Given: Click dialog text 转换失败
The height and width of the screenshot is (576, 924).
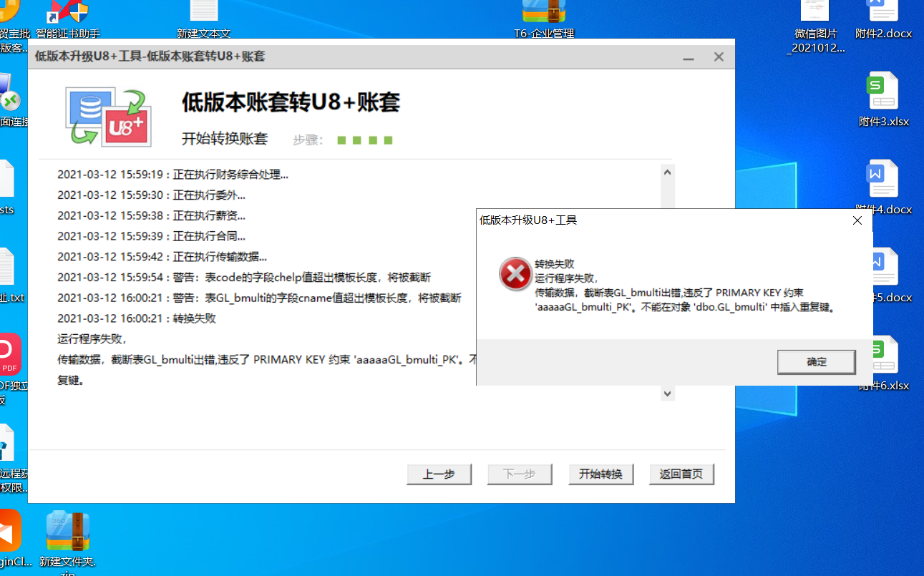Looking at the screenshot, I should point(555,264).
